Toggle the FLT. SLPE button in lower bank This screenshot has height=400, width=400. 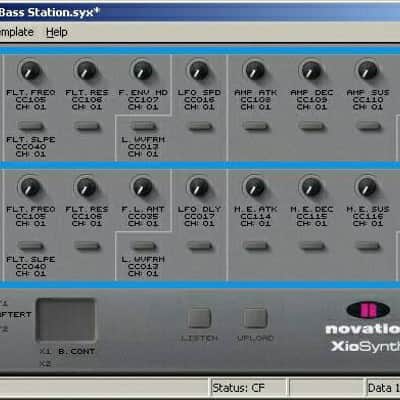click(x=31, y=246)
